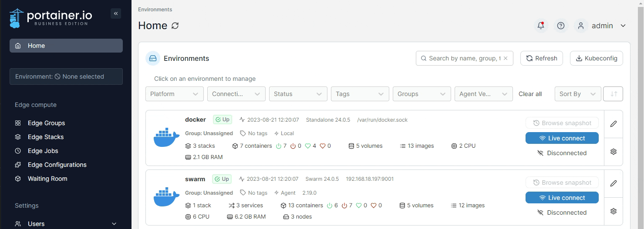This screenshot has width=644, height=229.
Task: Click the Home house icon in sidebar
Action: point(18,46)
